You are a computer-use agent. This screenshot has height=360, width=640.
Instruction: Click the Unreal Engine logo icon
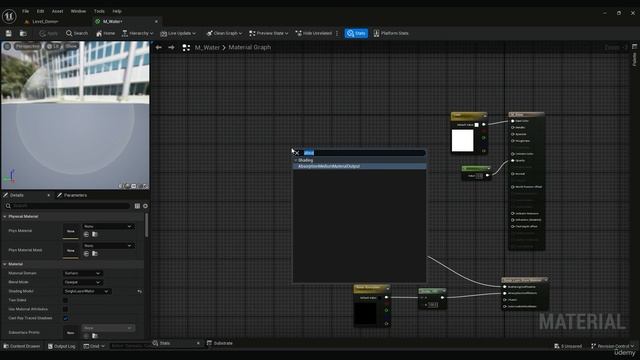pos(9,16)
